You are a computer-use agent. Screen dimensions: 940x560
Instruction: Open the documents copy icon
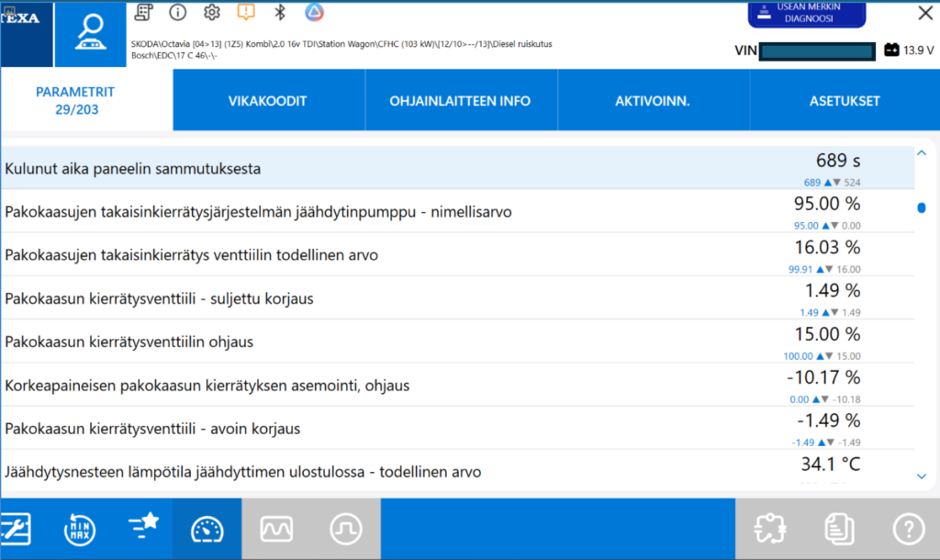coord(839,529)
